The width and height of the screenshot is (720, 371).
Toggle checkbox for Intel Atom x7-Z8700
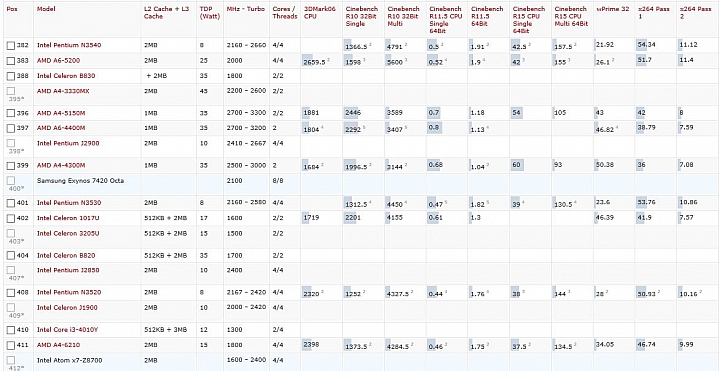[11, 360]
